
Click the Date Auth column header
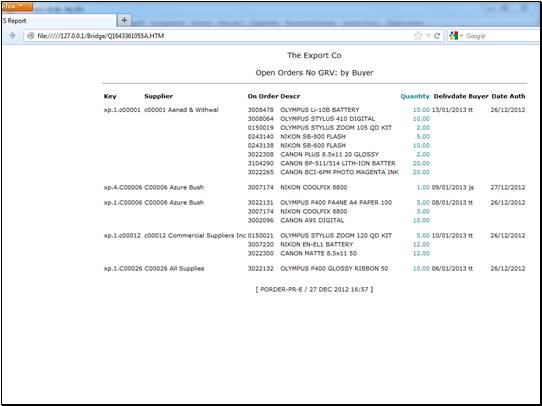[508, 96]
